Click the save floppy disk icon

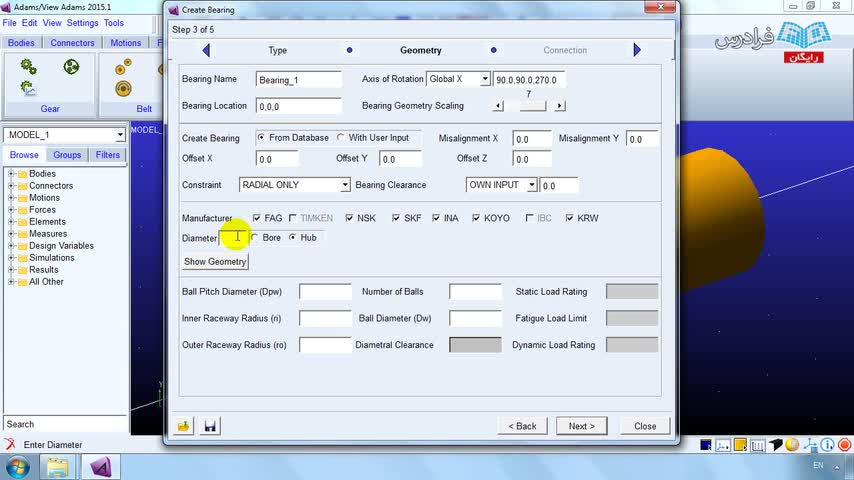(210, 426)
